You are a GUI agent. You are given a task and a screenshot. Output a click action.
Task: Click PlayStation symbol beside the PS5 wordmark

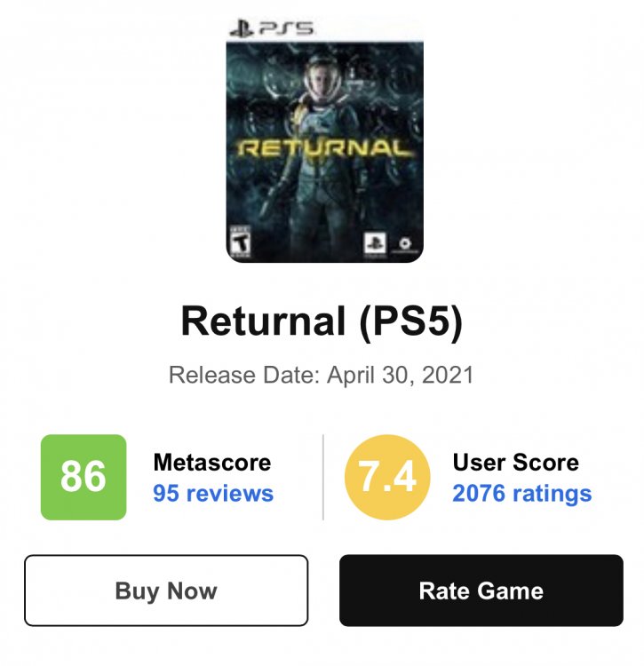239,28
